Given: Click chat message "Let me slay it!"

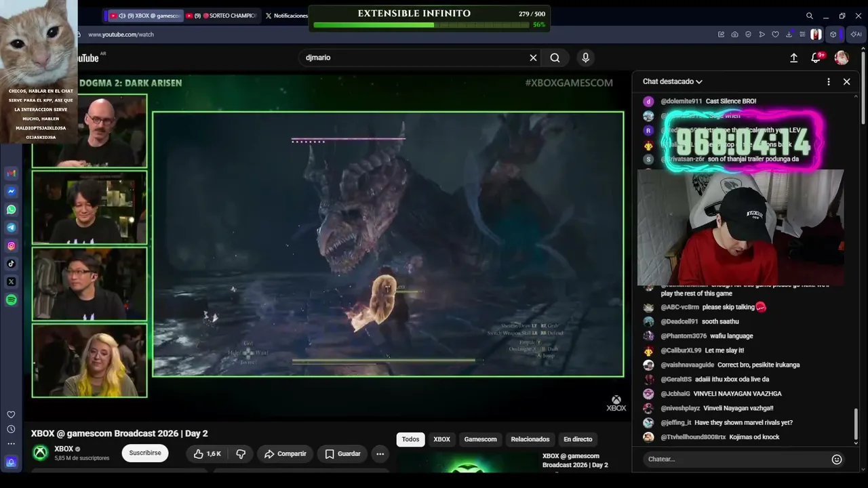Looking at the screenshot, I should click(724, 350).
